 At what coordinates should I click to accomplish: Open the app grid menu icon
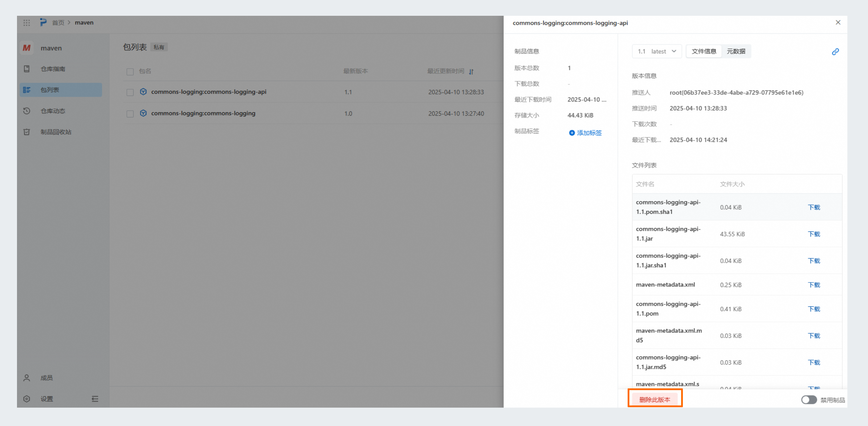[x=27, y=22]
